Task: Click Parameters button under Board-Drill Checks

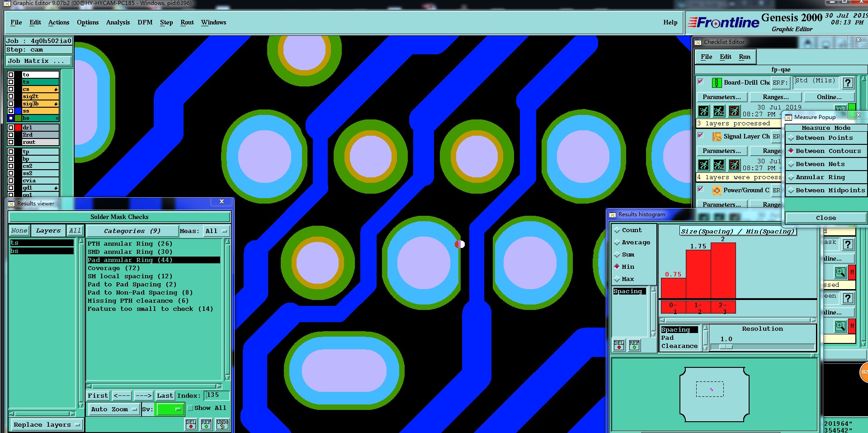Action: [722, 97]
